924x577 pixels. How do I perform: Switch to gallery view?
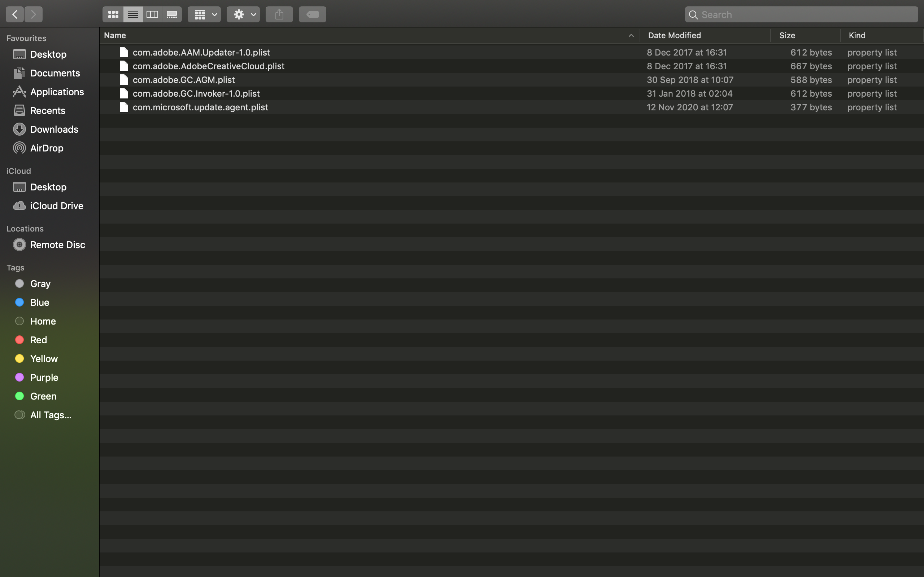point(172,14)
